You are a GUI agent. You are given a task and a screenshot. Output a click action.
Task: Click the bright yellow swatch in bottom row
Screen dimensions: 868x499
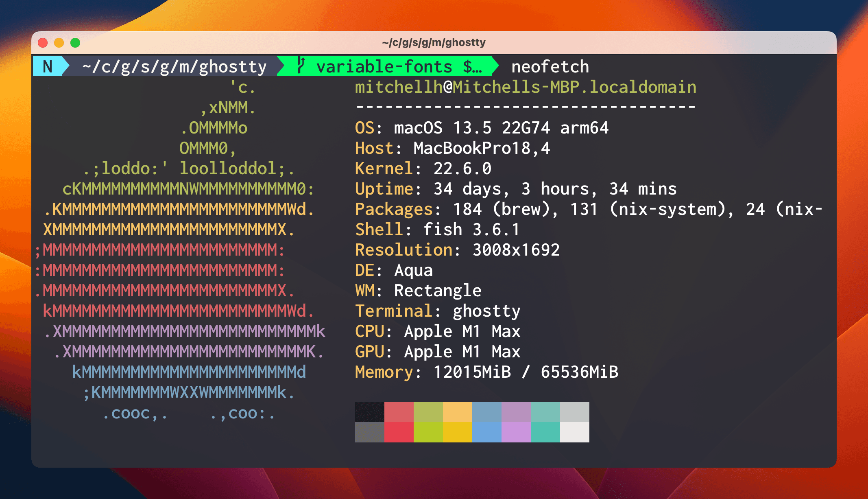458,432
